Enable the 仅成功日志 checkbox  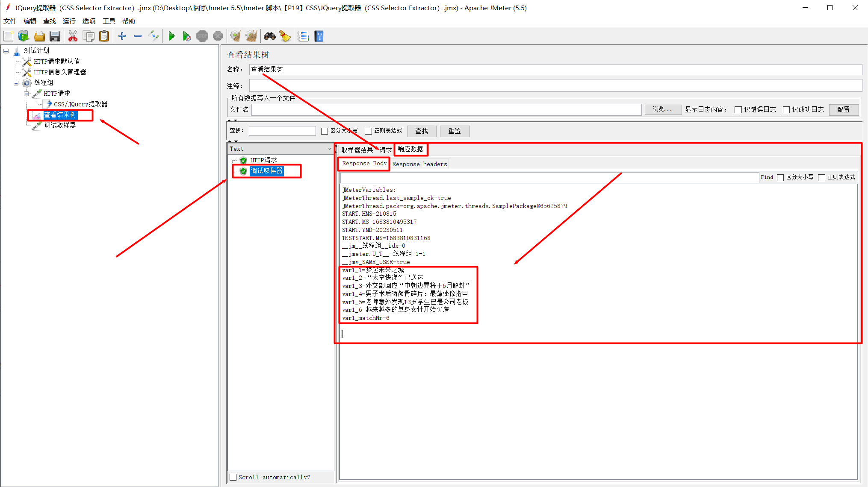tap(786, 110)
